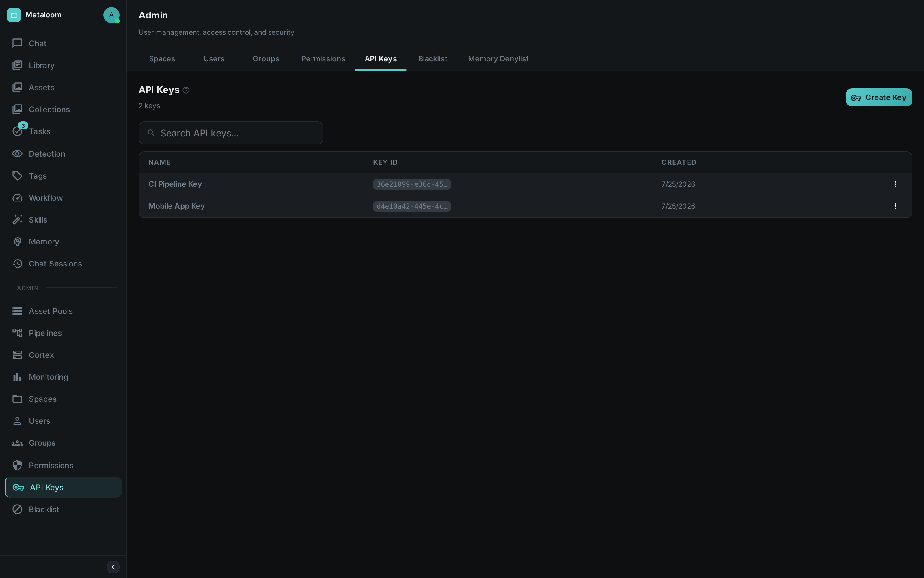The image size is (924, 578).
Task: Open Collections in sidebar
Action: [x=63, y=109]
